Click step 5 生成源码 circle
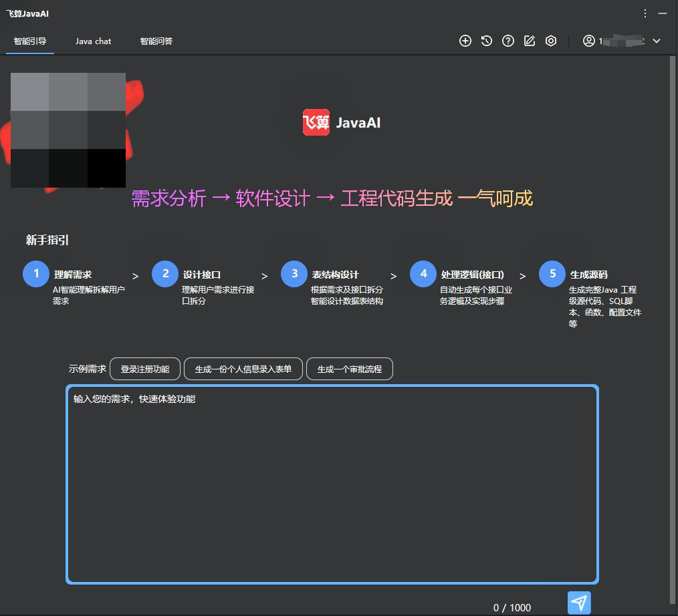Screen dimensions: 678x616 tap(552, 274)
